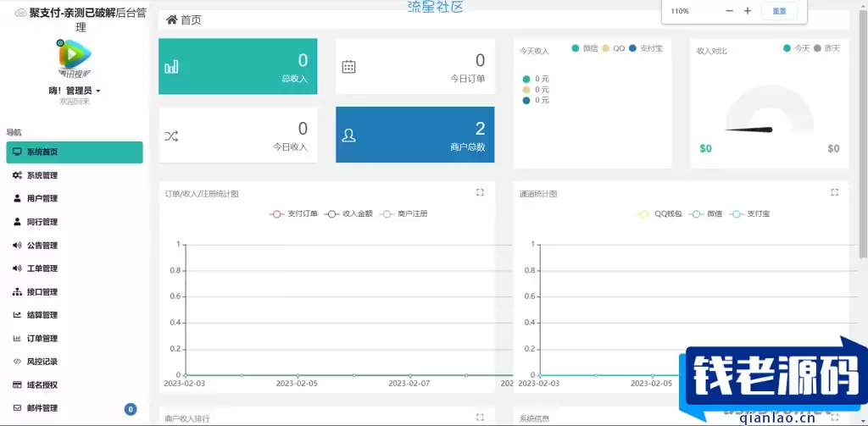The image size is (868, 426).
Task: Toggle 商户注册 legend series
Action: (403, 213)
